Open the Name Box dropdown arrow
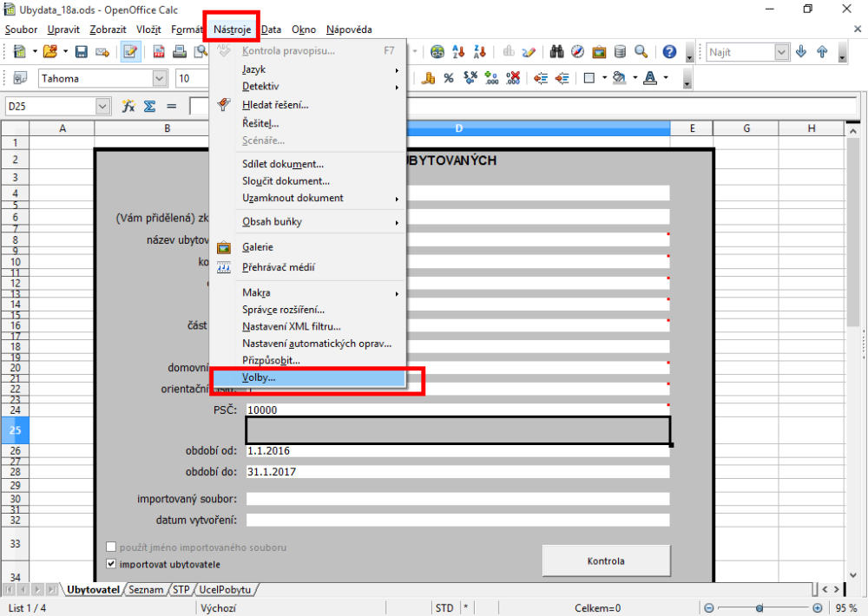The width and height of the screenshot is (868, 616). (x=103, y=106)
